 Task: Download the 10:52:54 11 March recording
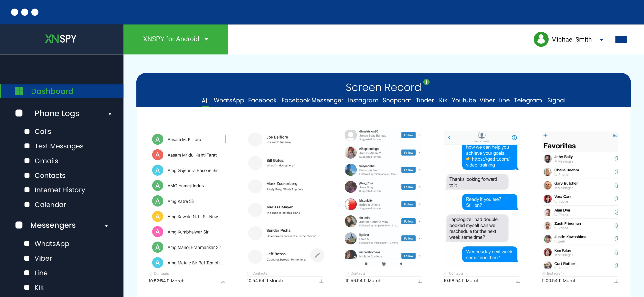click(x=223, y=281)
